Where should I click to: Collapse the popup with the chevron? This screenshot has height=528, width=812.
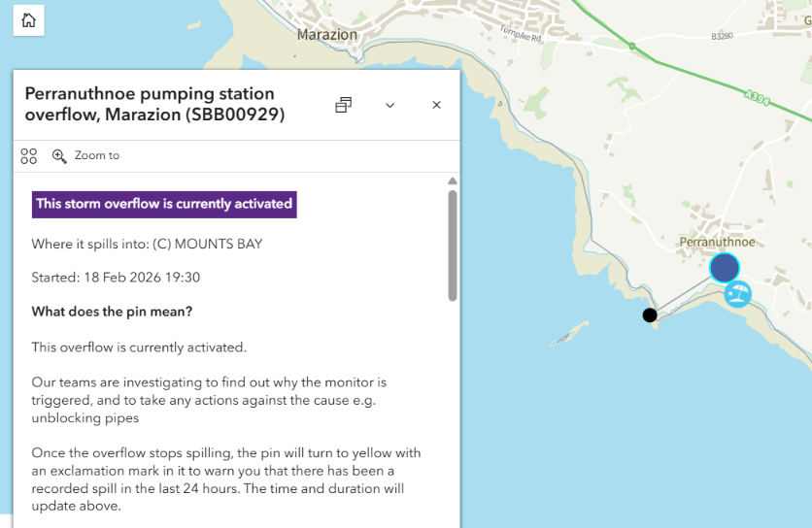click(x=389, y=105)
